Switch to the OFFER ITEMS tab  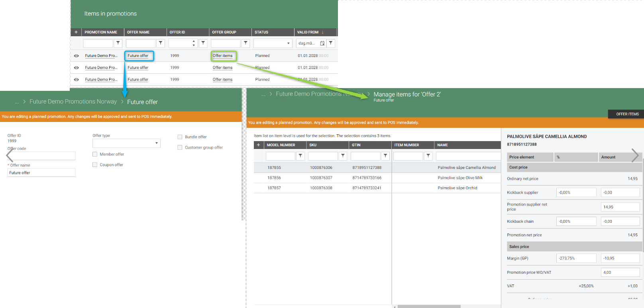pyautogui.click(x=627, y=114)
